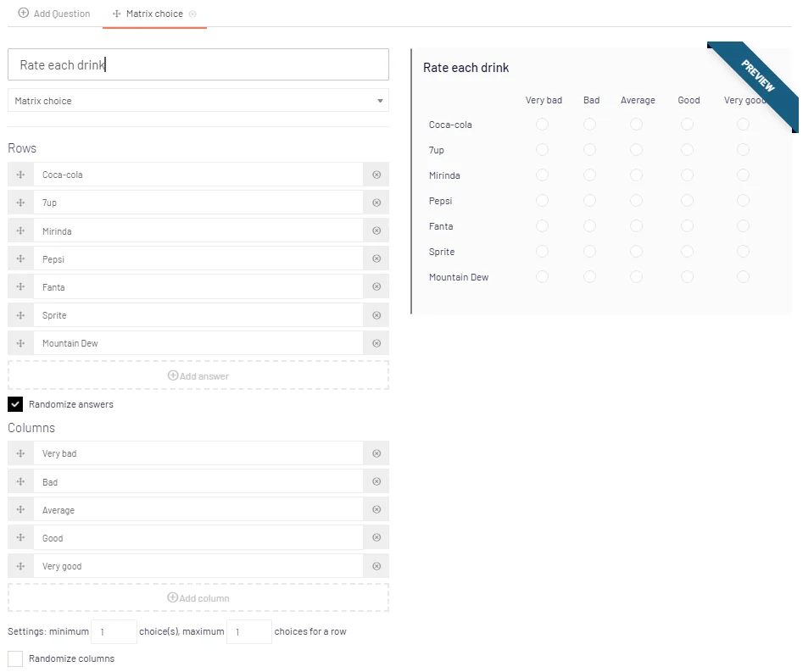
Task: Select Good for Coca-cola in preview
Action: pos(688,125)
